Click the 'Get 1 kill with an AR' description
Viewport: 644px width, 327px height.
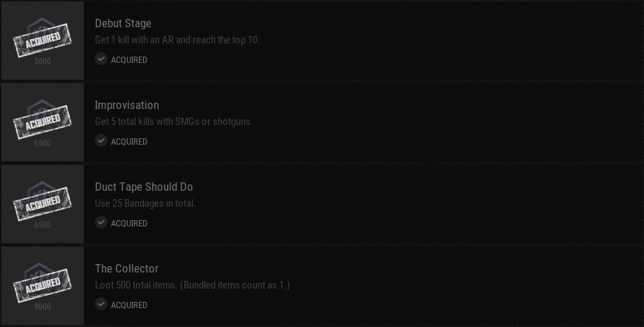pos(177,40)
